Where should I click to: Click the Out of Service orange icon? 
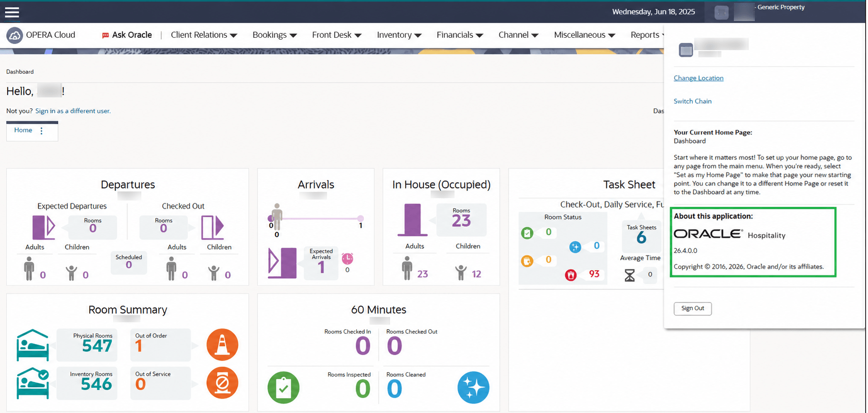point(222,383)
